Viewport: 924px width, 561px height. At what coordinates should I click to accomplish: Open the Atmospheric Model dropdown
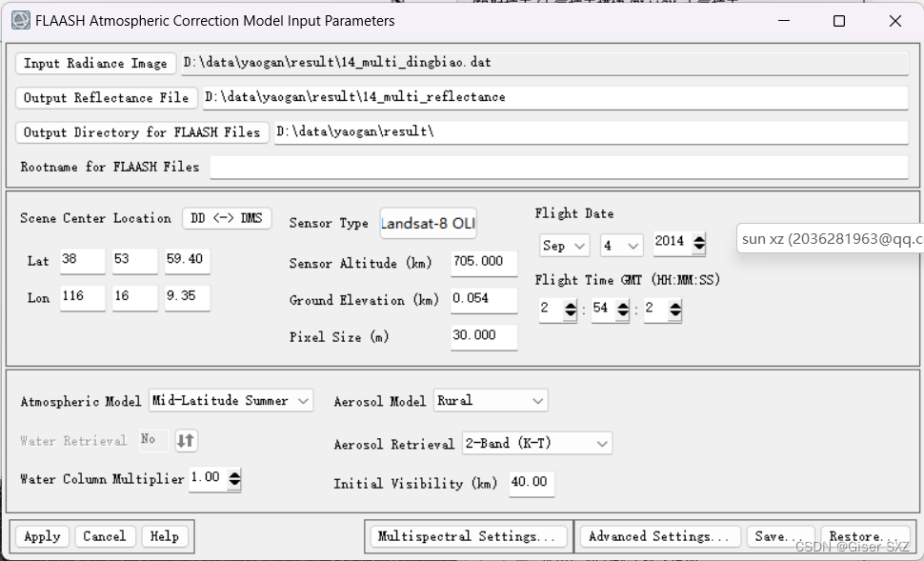pos(231,401)
